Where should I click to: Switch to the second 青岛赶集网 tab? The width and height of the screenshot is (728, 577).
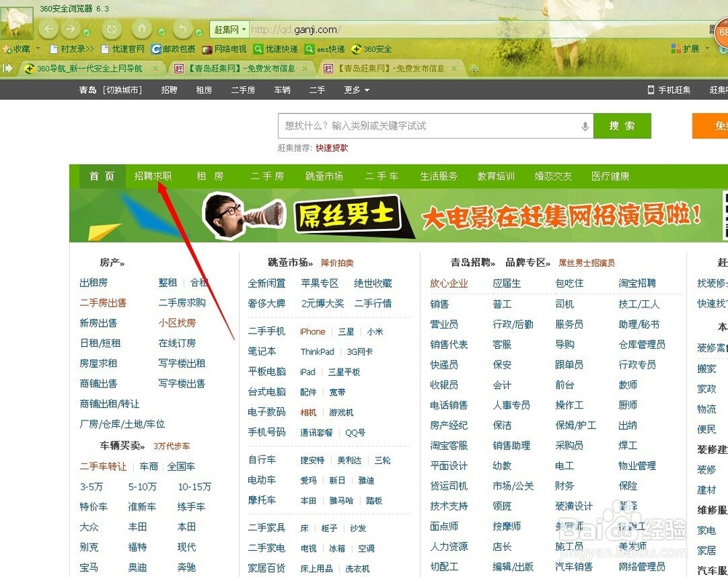[x=390, y=68]
